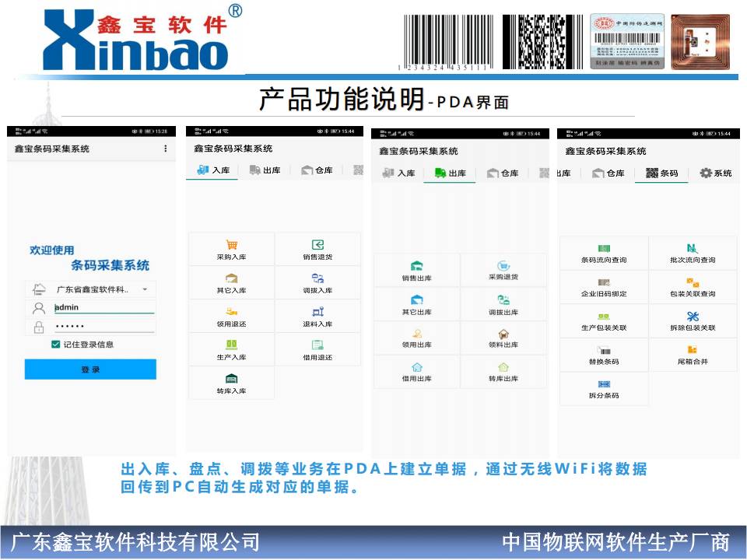Image resolution: width=747 pixels, height=560 pixels.
Task: Open the 替换条码 replace barcode tile
Action: [x=604, y=355]
